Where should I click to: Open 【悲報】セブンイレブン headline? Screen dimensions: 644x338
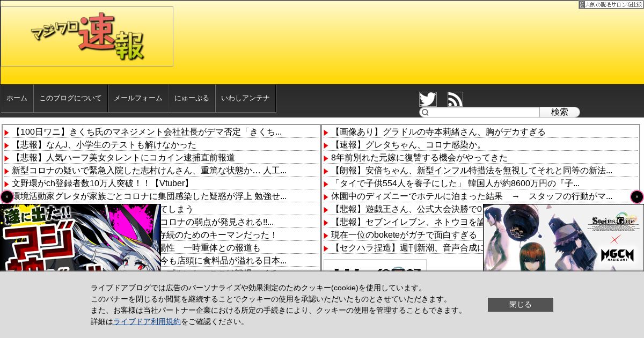407,222
